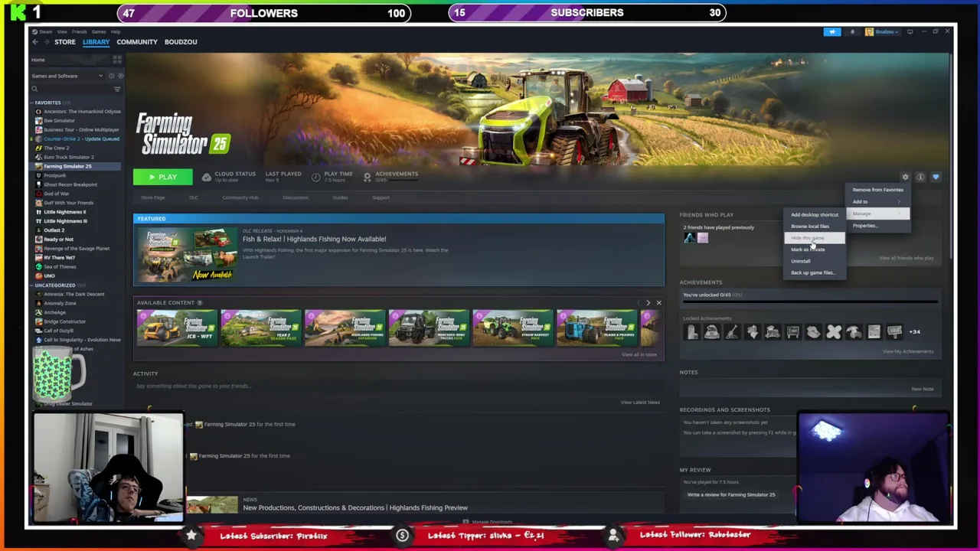This screenshot has width=980, height=551.
Task: Open the COMMUNITY tab
Action: point(137,42)
